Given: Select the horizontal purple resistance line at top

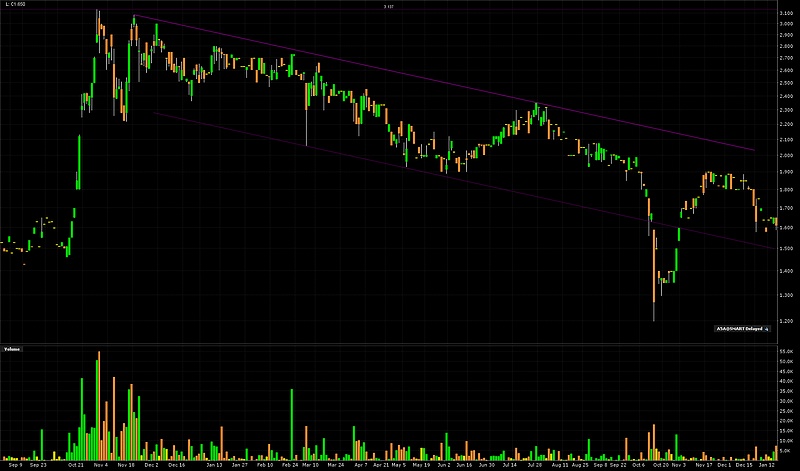Looking at the screenshot, I should click(x=388, y=9).
